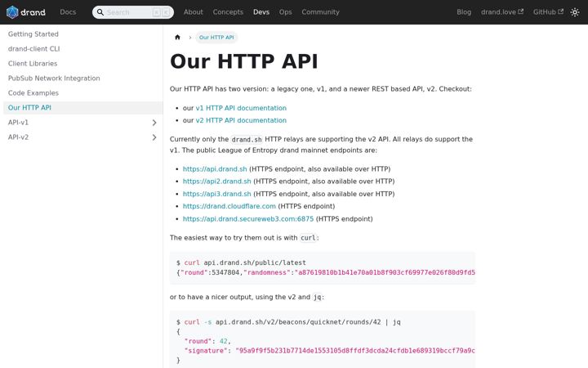588x368 pixels.
Task: Open drand-client CLI sidebar item
Action: pyautogui.click(x=83, y=49)
